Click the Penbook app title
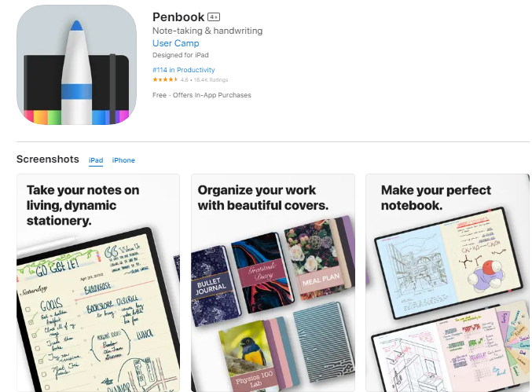This screenshot has height=392, width=532. [x=178, y=17]
